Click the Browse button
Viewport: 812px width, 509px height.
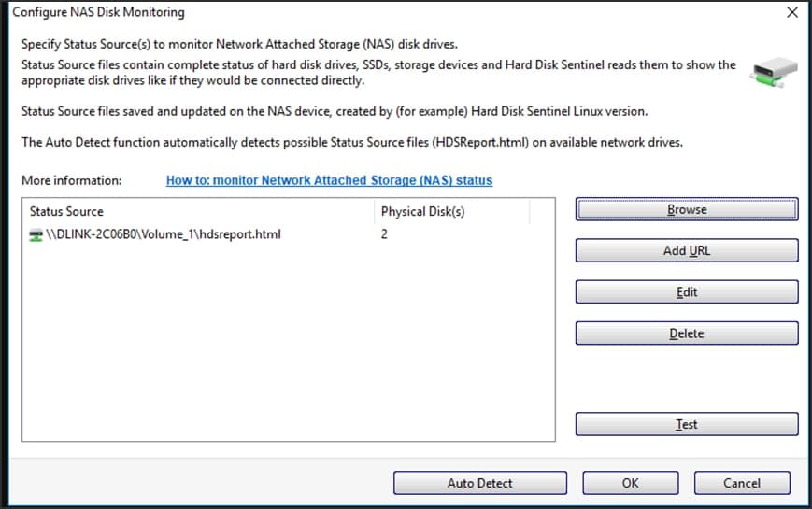point(687,210)
